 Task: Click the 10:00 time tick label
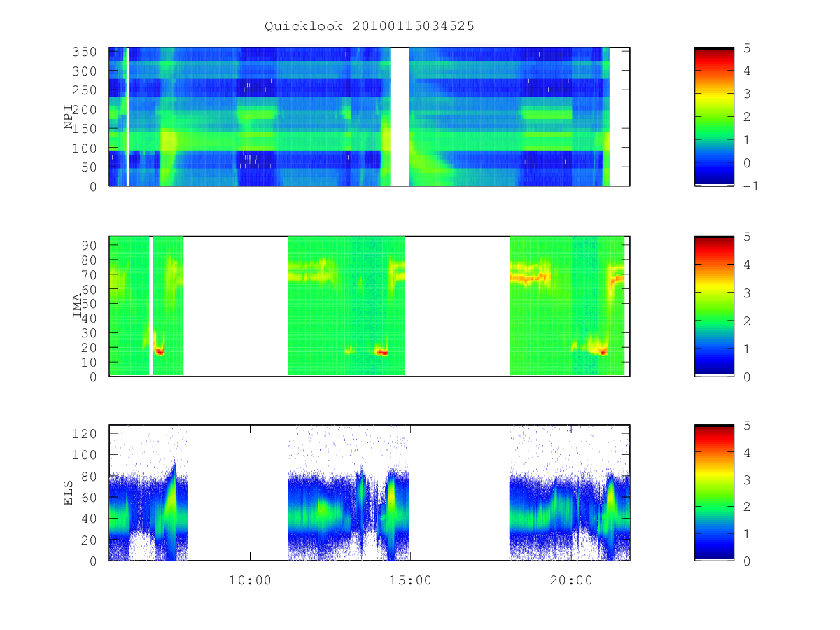tap(250, 580)
